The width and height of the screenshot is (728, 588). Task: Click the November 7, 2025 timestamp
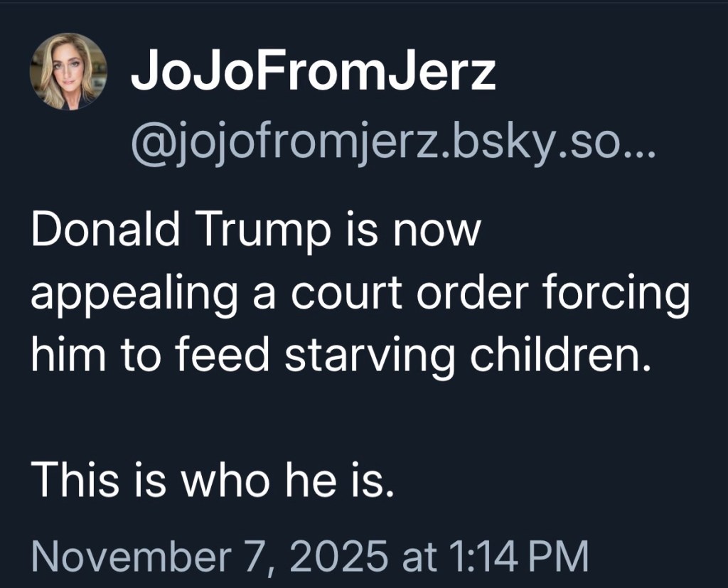[x=310, y=557]
